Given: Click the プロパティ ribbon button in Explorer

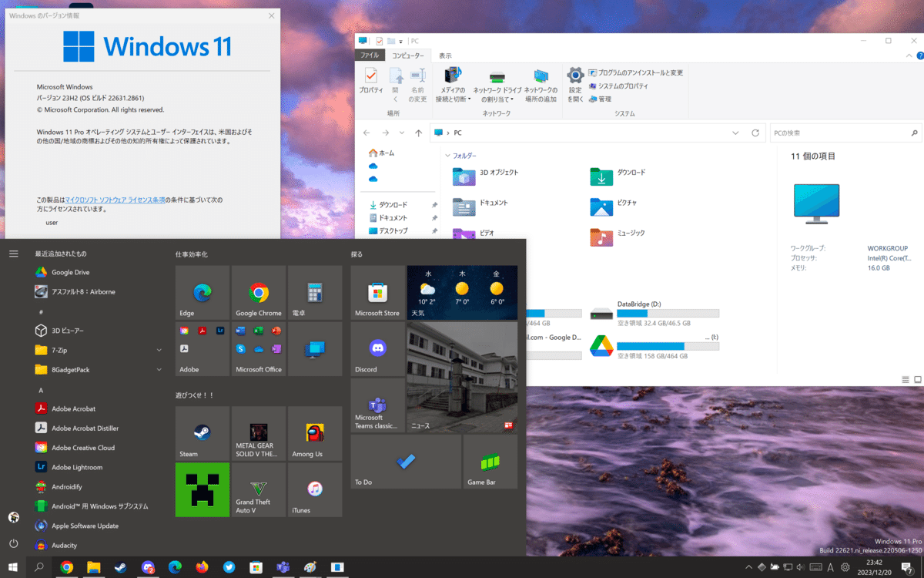Looking at the screenshot, I should (371, 80).
